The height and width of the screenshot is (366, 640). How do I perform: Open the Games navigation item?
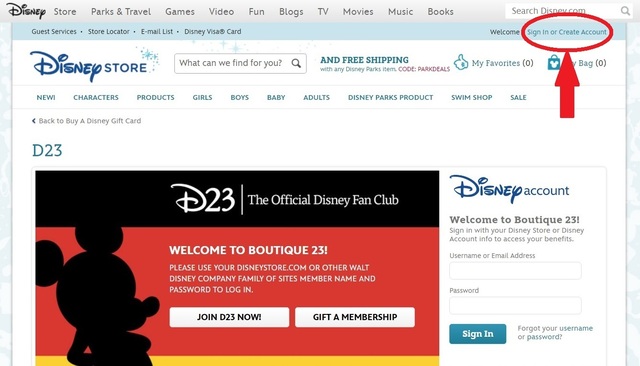pyautogui.click(x=180, y=12)
